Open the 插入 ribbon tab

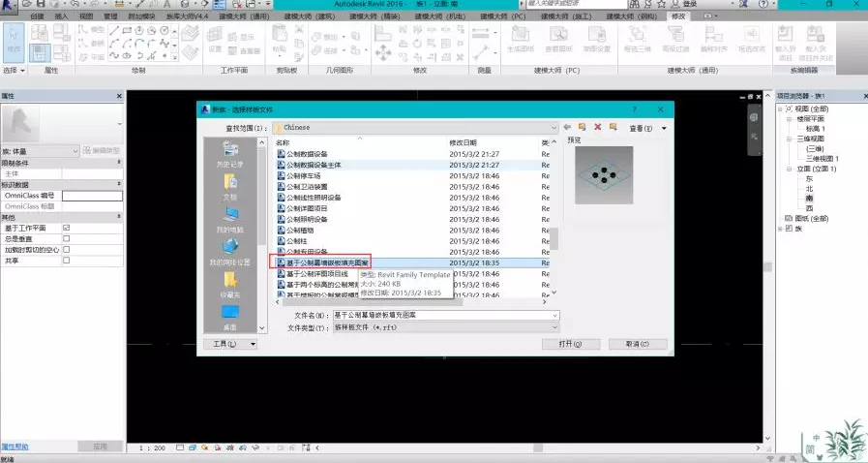pos(61,16)
